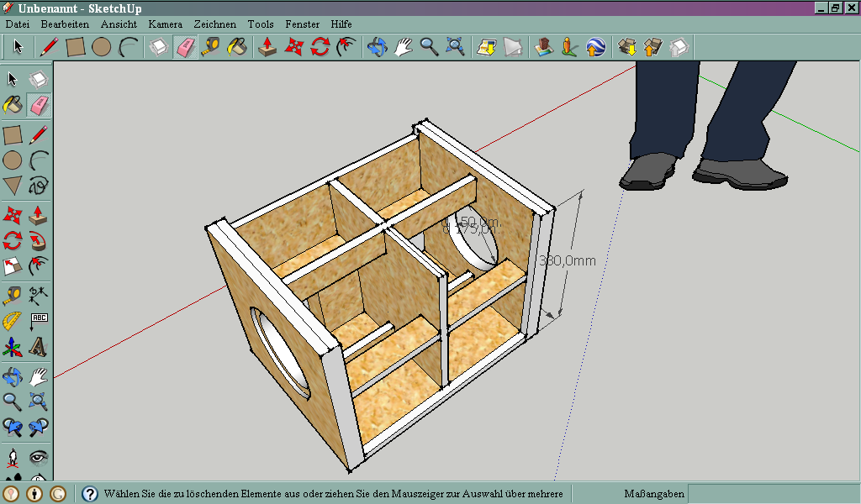The height and width of the screenshot is (504, 861).
Task: Choose the Circle tool in top toolbar
Action: point(102,47)
